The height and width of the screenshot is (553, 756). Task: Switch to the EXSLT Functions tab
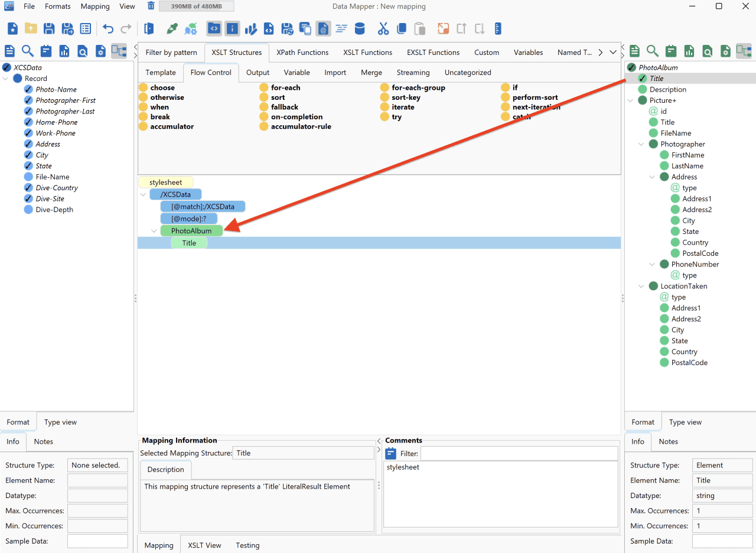tap(433, 52)
